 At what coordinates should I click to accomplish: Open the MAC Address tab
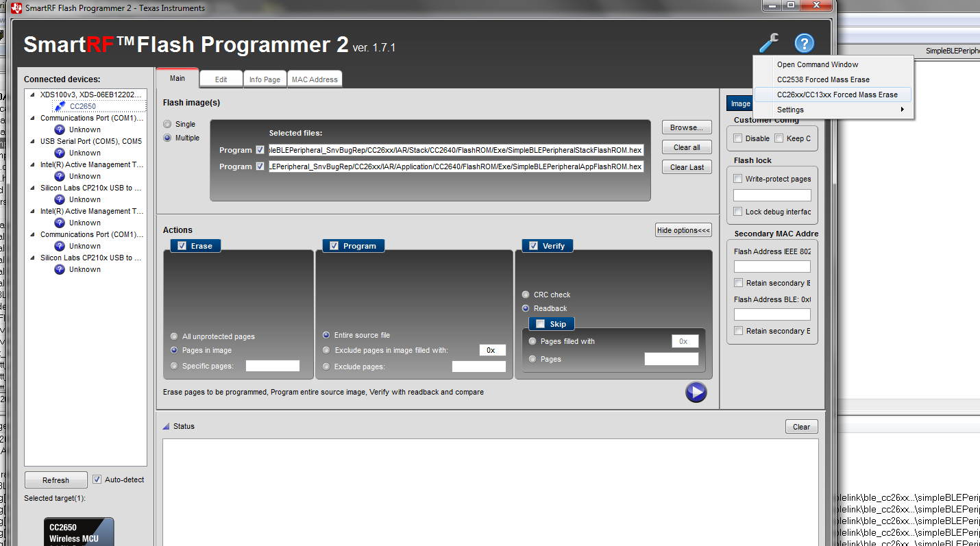[x=315, y=79]
